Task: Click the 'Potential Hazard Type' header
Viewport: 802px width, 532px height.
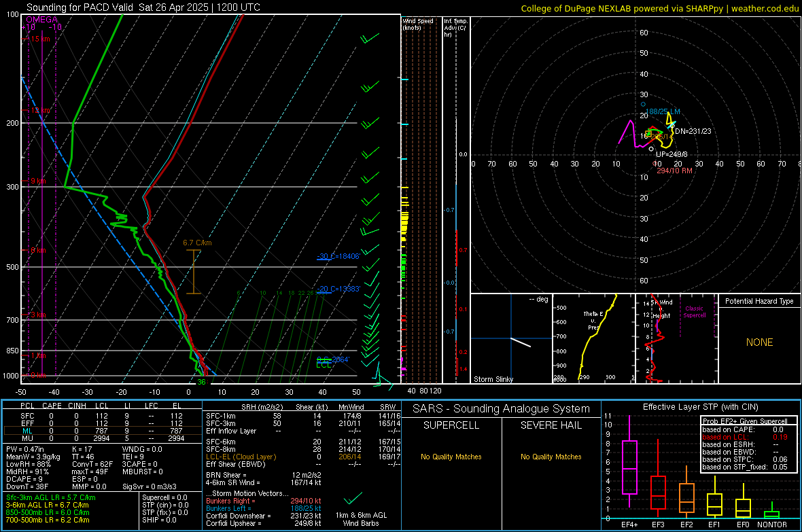Action: click(759, 301)
